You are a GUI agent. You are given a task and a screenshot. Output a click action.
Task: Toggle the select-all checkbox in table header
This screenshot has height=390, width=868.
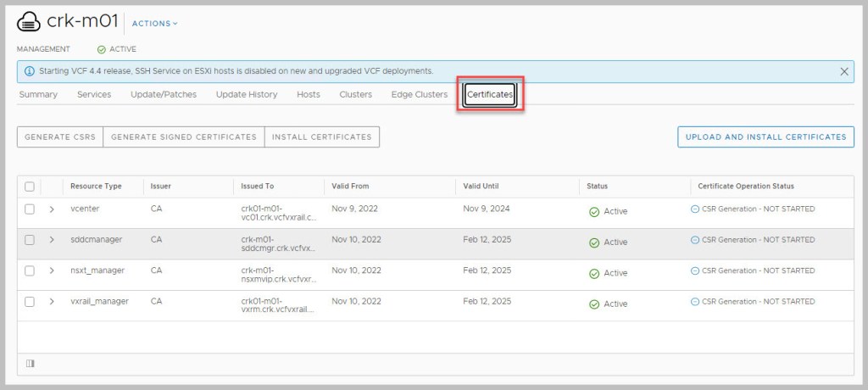(30, 187)
